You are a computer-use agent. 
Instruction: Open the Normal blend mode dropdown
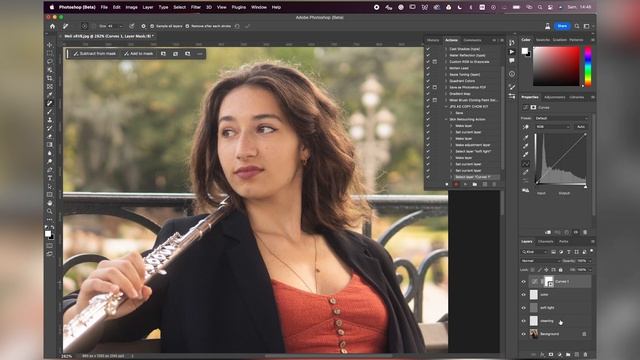(x=540, y=261)
